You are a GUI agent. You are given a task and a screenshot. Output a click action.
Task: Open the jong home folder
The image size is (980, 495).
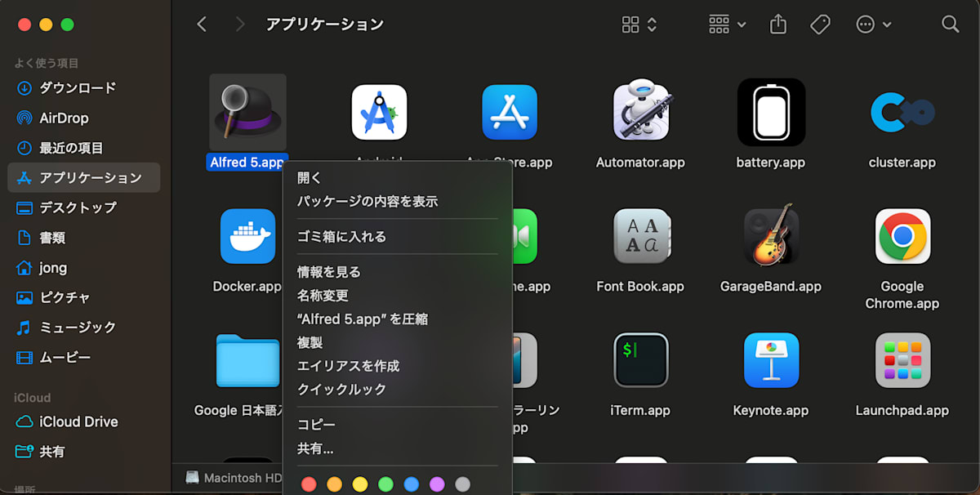tap(84, 268)
